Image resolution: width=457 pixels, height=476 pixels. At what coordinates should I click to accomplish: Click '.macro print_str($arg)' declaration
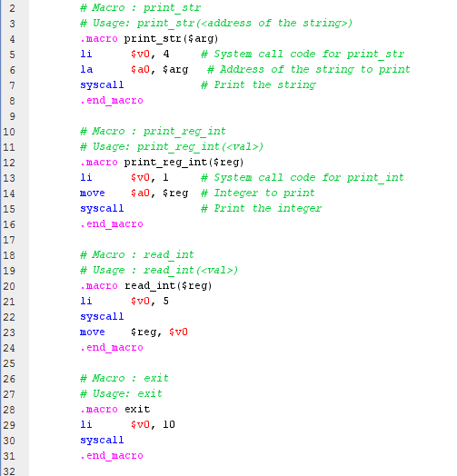coord(149,39)
